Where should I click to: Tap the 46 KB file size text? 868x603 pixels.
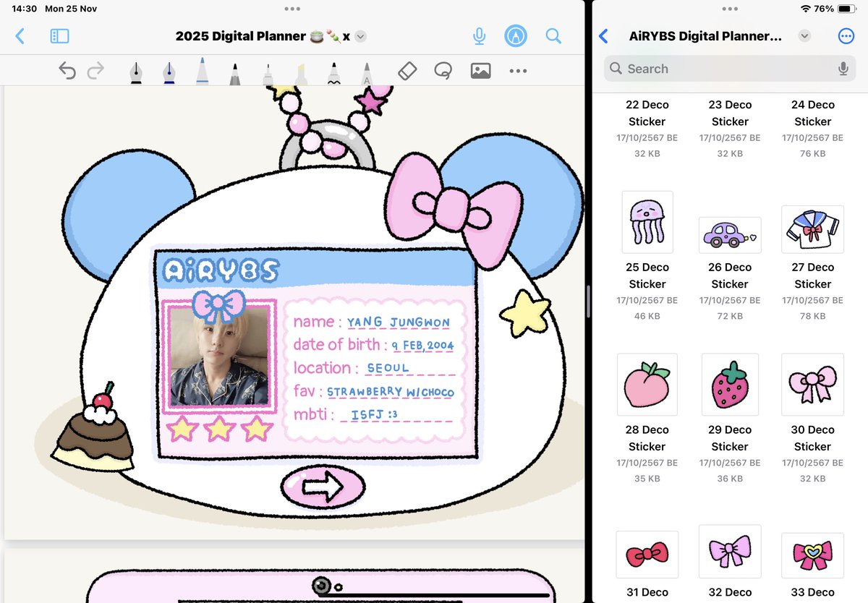[x=647, y=316]
